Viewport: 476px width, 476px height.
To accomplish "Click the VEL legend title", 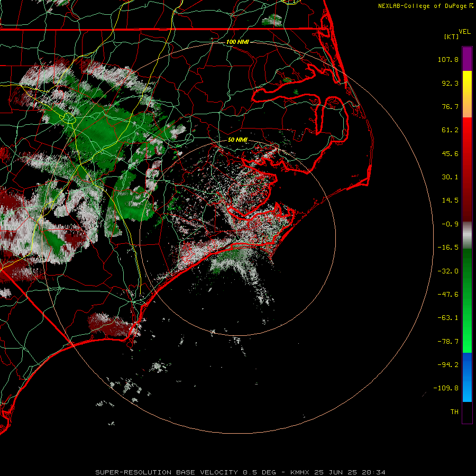I will pyautogui.click(x=464, y=32).
